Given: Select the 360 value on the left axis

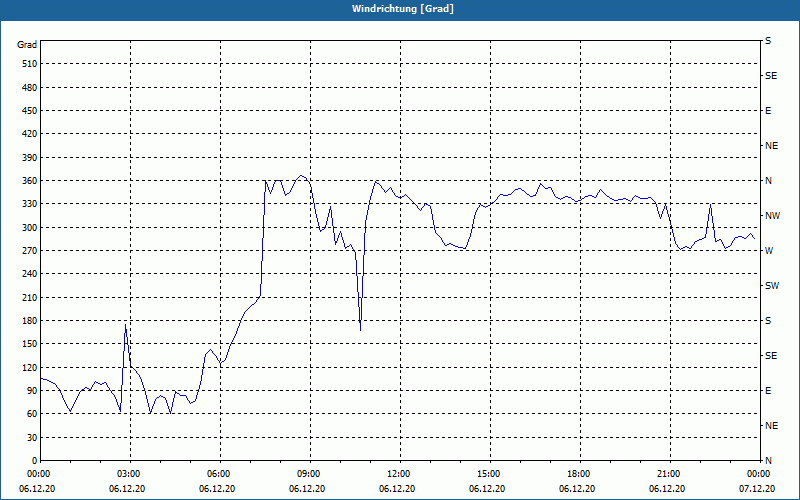Looking at the screenshot, I should click(30, 181).
